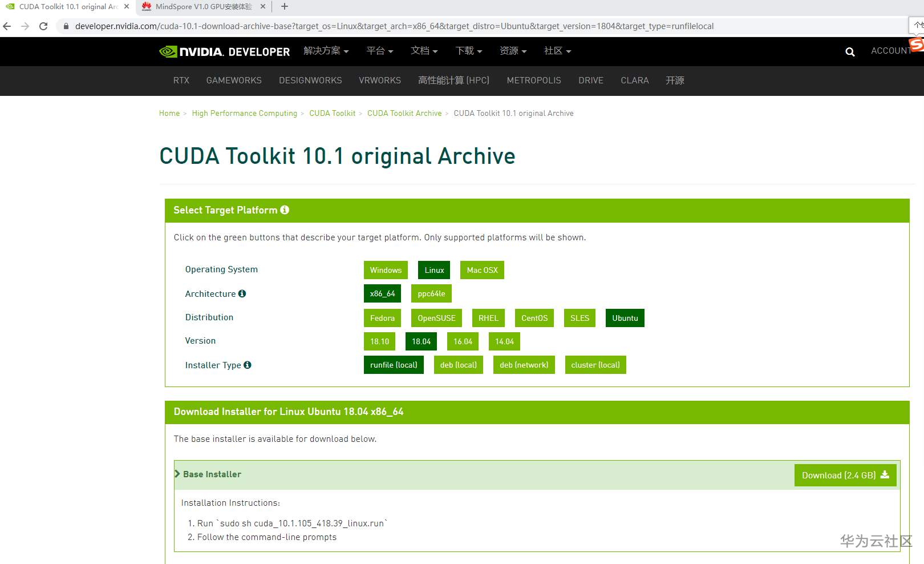The width and height of the screenshot is (924, 564).
Task: Close the MindSpore V1.0 browser tab
Action: point(262,7)
